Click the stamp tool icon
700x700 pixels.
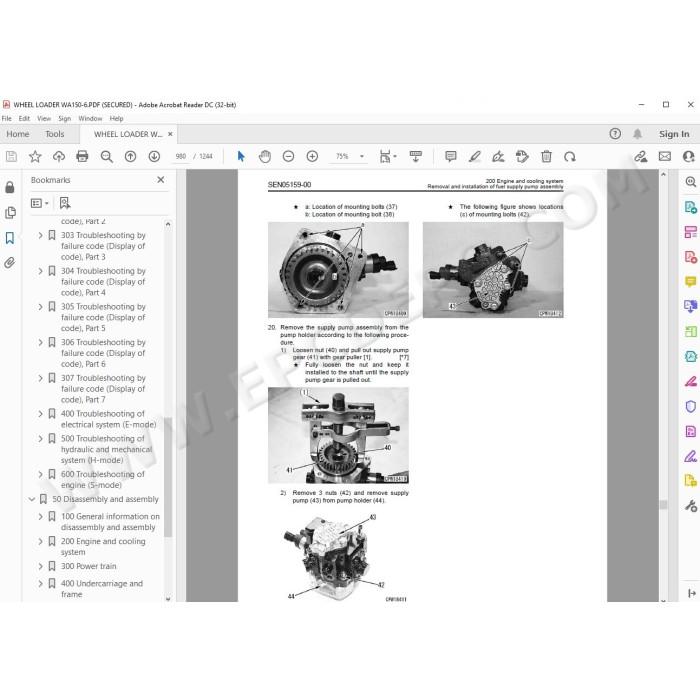pyautogui.click(x=522, y=156)
